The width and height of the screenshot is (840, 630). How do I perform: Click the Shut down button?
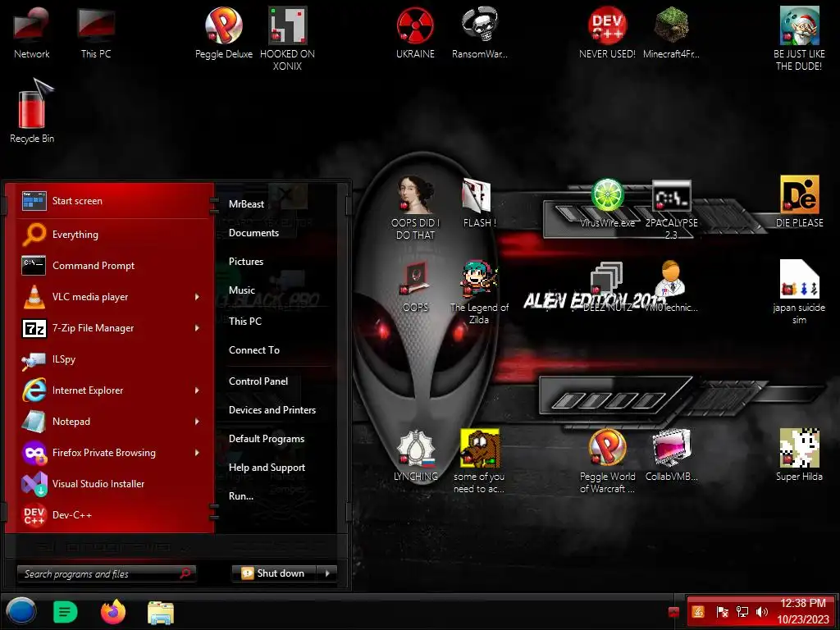[275, 573]
